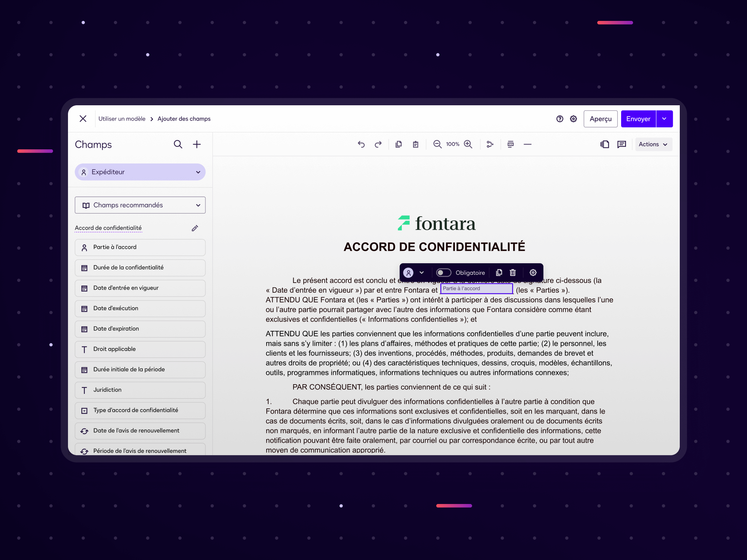This screenshot has height=560, width=747.
Task: Collapse the Expéditeur selector
Action: pyautogui.click(x=198, y=172)
